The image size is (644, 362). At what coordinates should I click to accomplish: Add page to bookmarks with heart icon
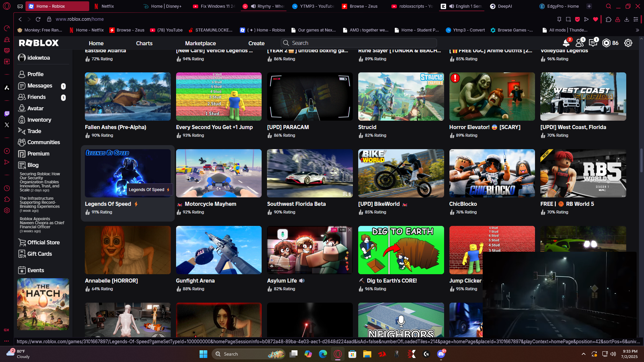pyautogui.click(x=595, y=19)
